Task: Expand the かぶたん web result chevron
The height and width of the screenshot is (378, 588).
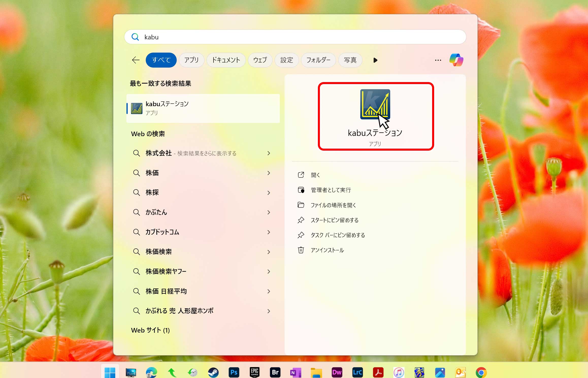Action: (269, 212)
